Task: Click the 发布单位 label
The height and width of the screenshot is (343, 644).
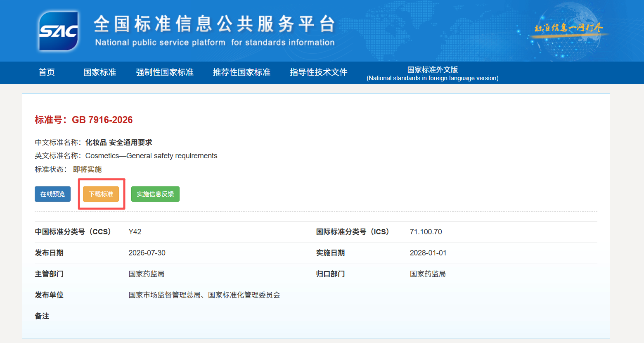Action: [x=49, y=295]
